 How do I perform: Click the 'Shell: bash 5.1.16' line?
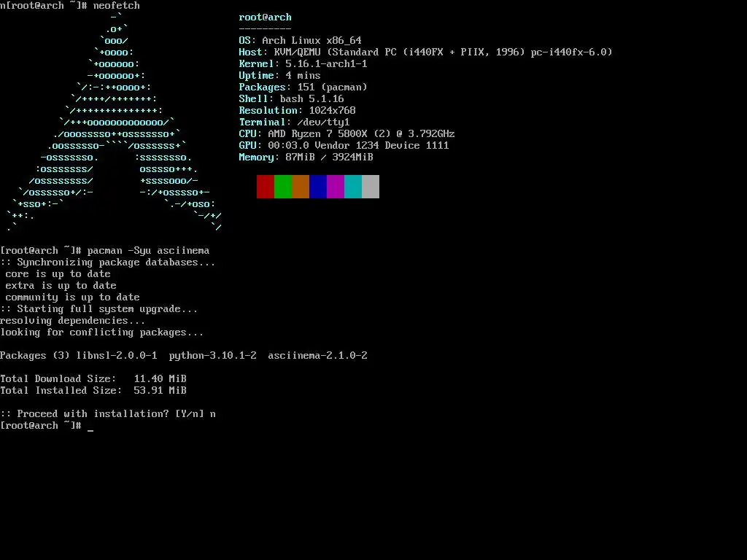coord(291,98)
